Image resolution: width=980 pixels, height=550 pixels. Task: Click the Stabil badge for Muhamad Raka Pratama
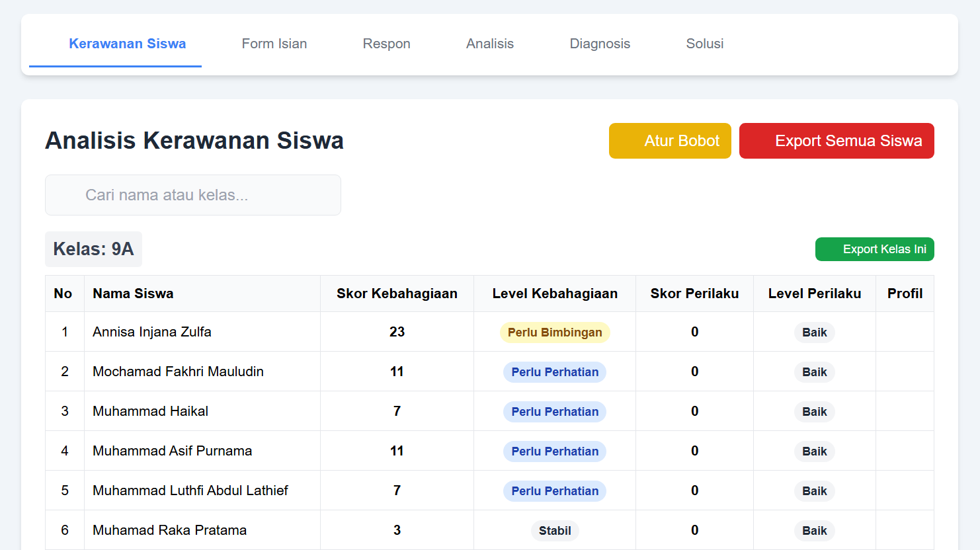coord(555,530)
